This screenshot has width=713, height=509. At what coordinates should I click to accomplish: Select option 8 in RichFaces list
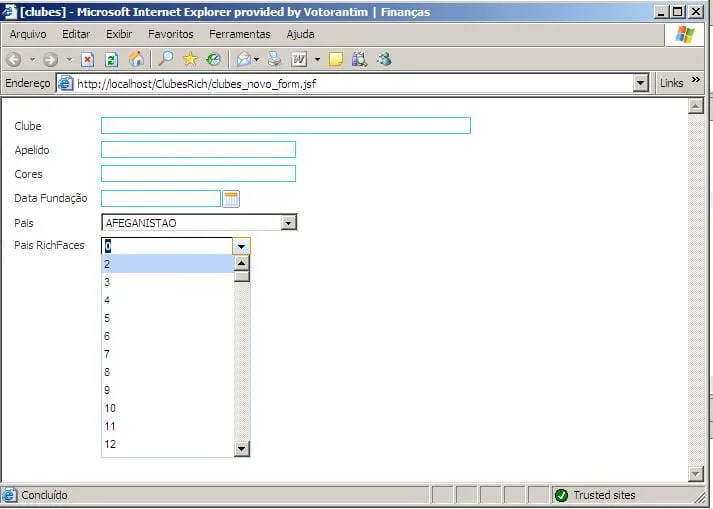pos(167,372)
